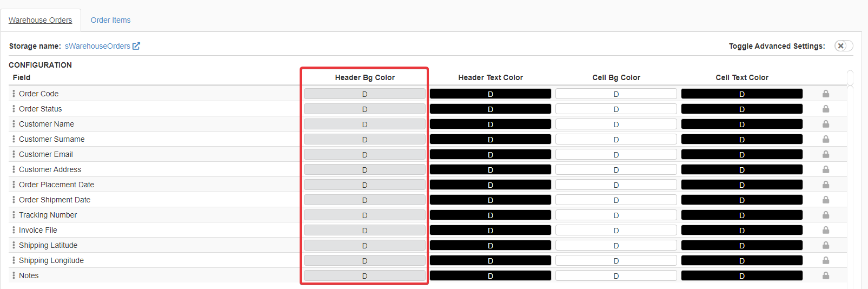Select the Warehouse Orders tab

41,20
